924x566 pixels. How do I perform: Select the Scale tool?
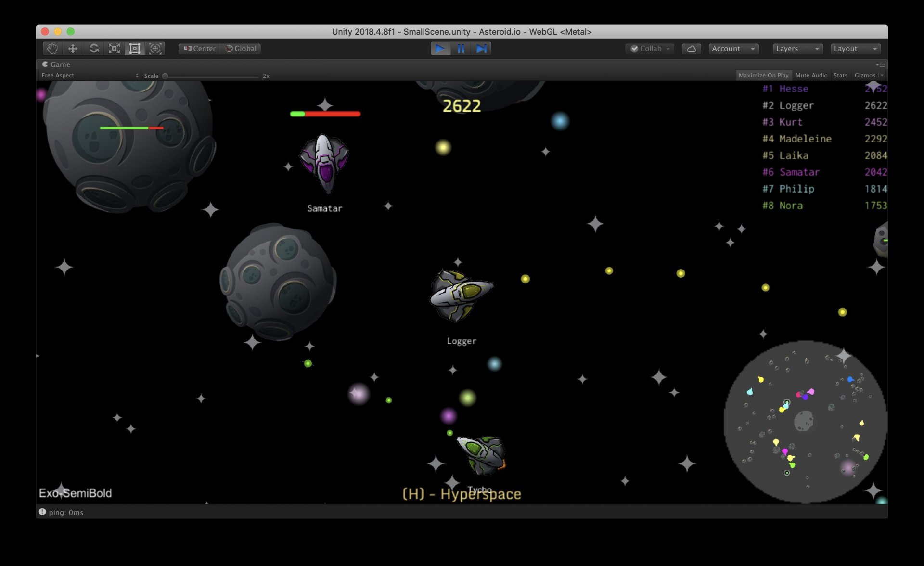(x=114, y=49)
